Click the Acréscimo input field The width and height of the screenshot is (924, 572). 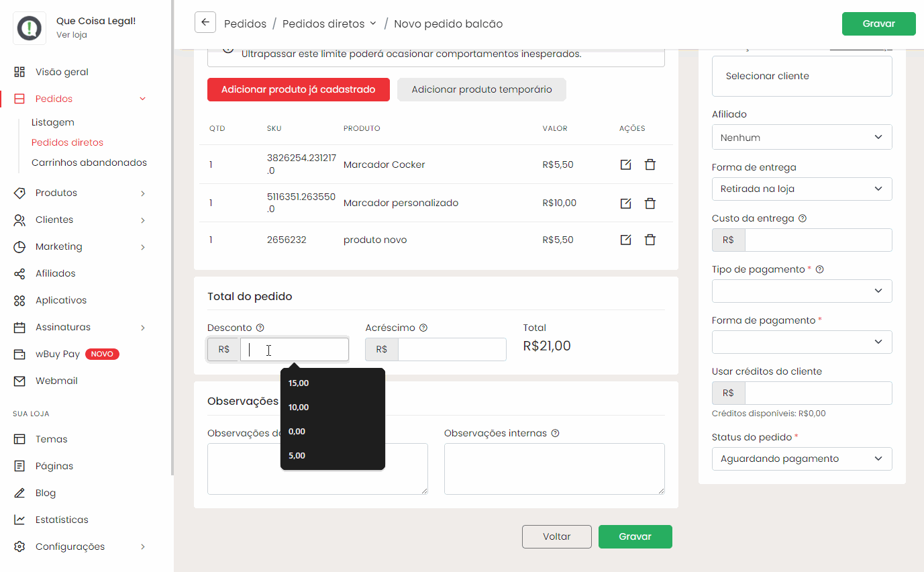pyautogui.click(x=452, y=350)
